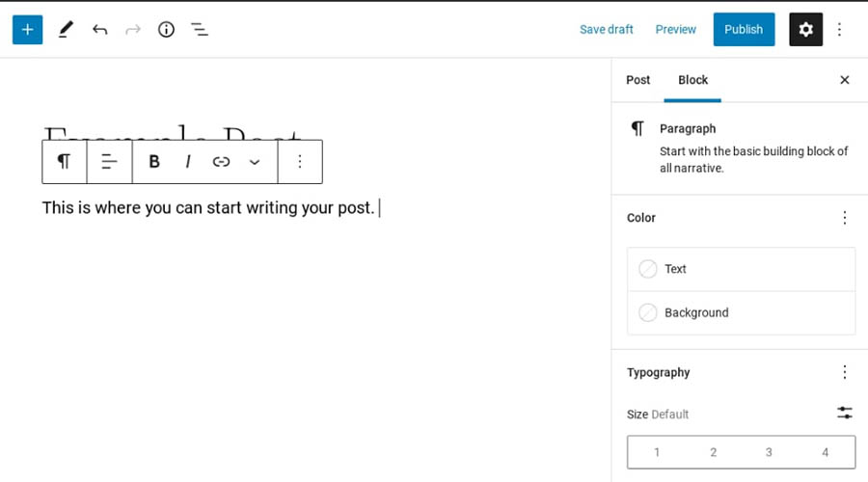The width and height of the screenshot is (868, 482).
Task: Click Save draft
Action: pos(606,29)
